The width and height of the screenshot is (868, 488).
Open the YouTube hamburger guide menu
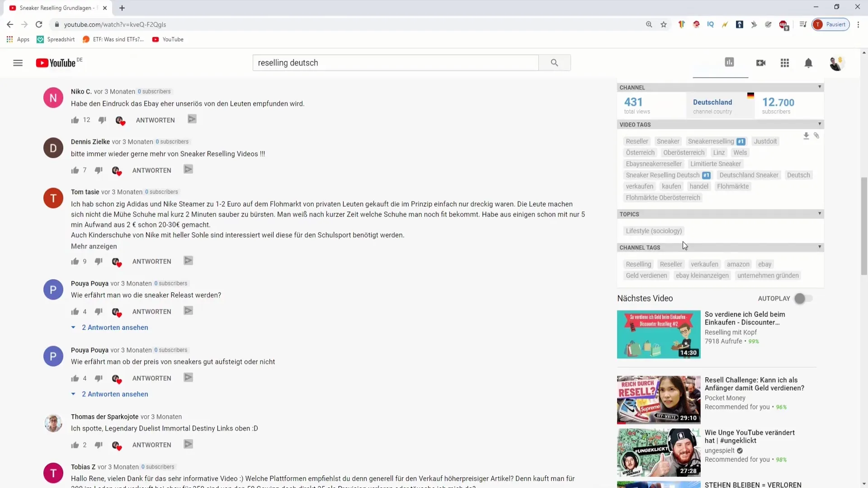(x=18, y=63)
